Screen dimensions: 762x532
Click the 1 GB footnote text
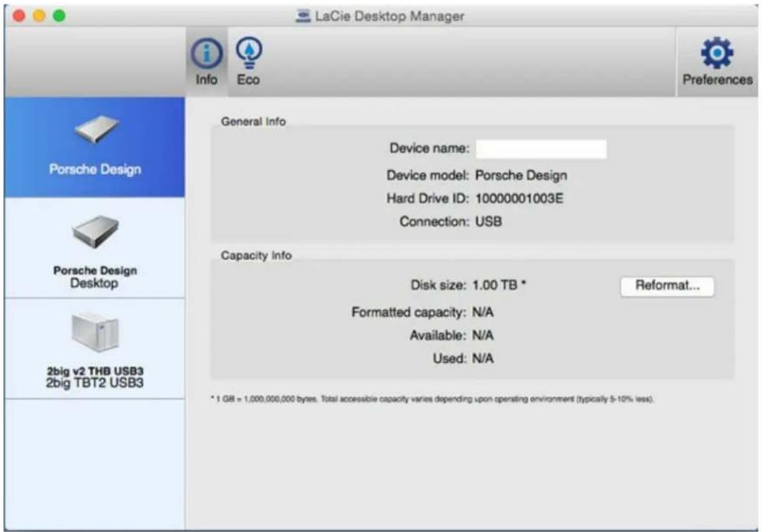click(x=433, y=399)
